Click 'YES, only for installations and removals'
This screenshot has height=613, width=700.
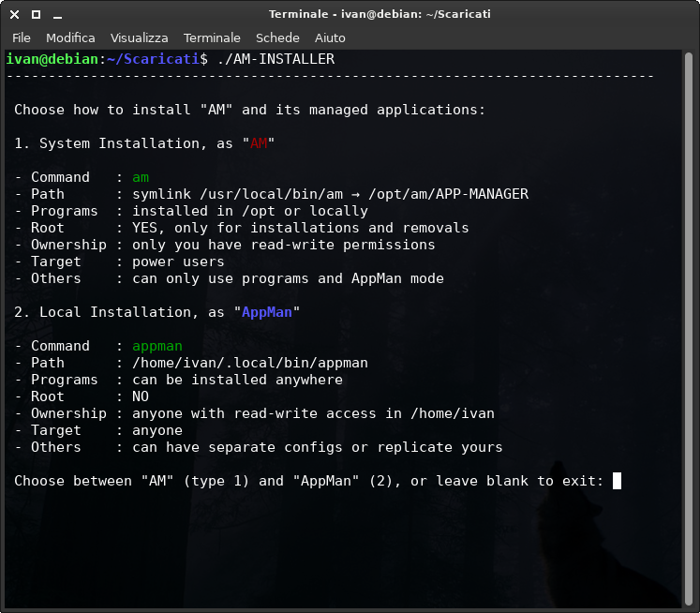tap(301, 228)
